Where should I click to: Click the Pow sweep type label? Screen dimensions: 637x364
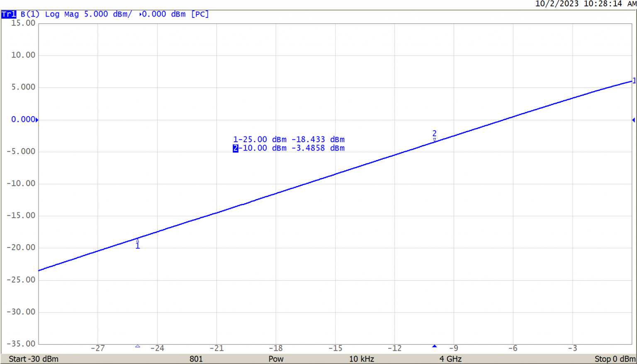276,359
